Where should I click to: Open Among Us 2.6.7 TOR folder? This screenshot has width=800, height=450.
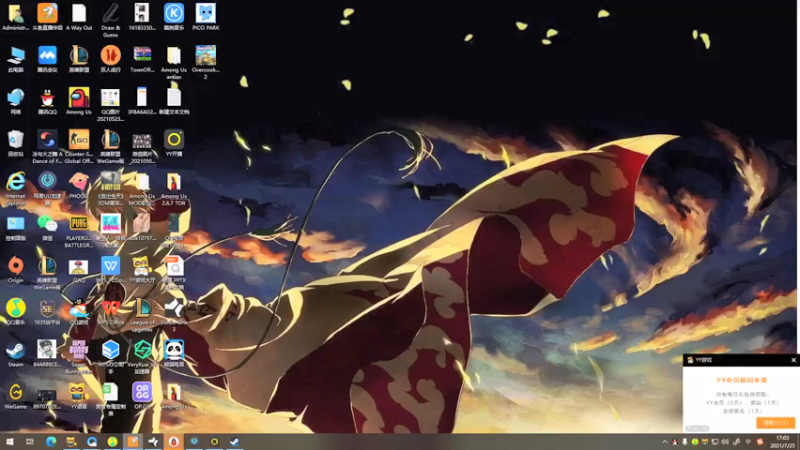click(x=174, y=188)
